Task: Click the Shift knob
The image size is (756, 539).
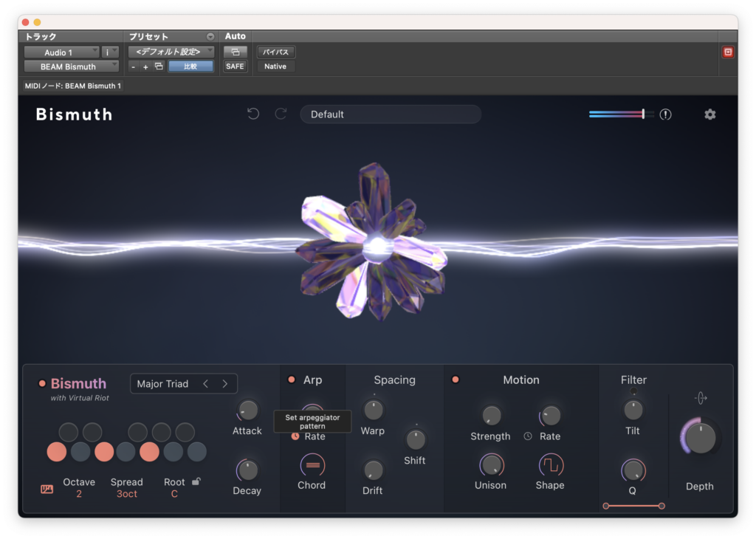Action: (416, 439)
